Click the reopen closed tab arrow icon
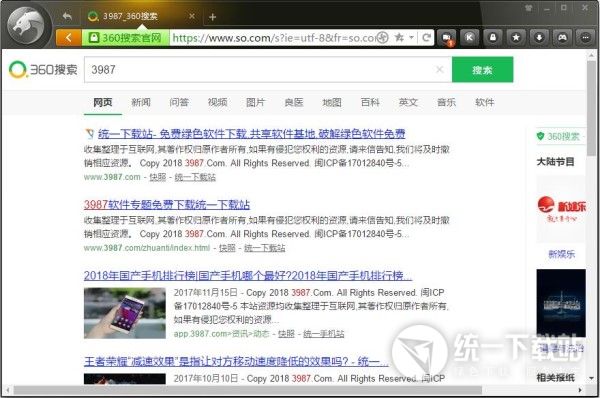This screenshot has height=398, width=600. (x=67, y=16)
